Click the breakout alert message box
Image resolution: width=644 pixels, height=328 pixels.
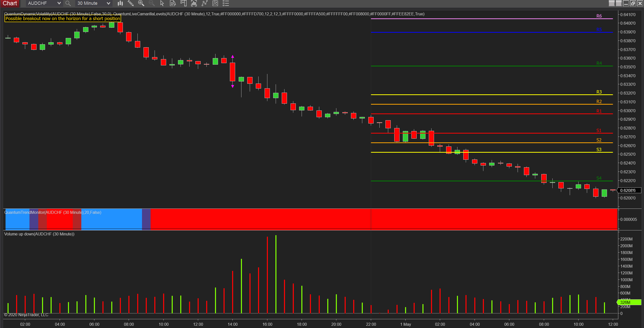(x=62, y=18)
